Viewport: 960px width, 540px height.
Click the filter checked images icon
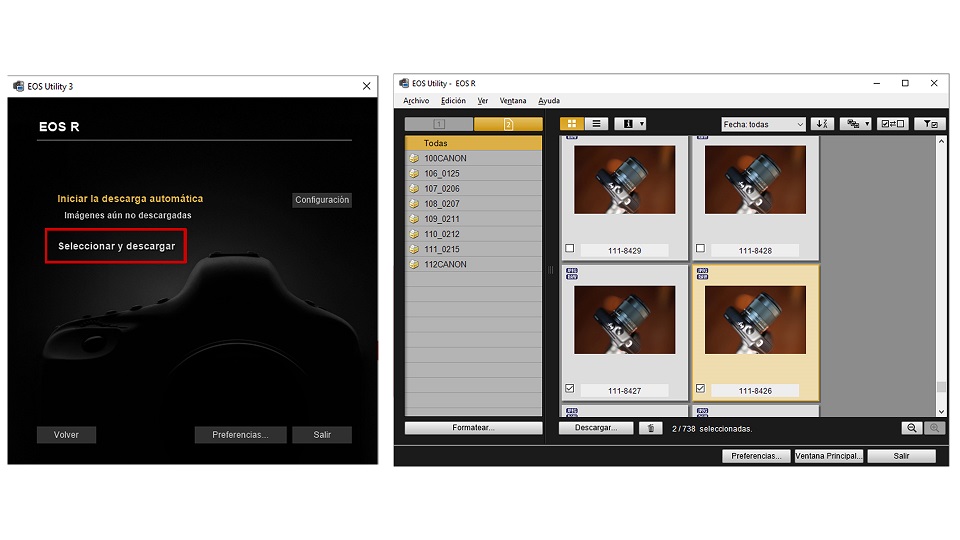pyautogui.click(x=930, y=124)
